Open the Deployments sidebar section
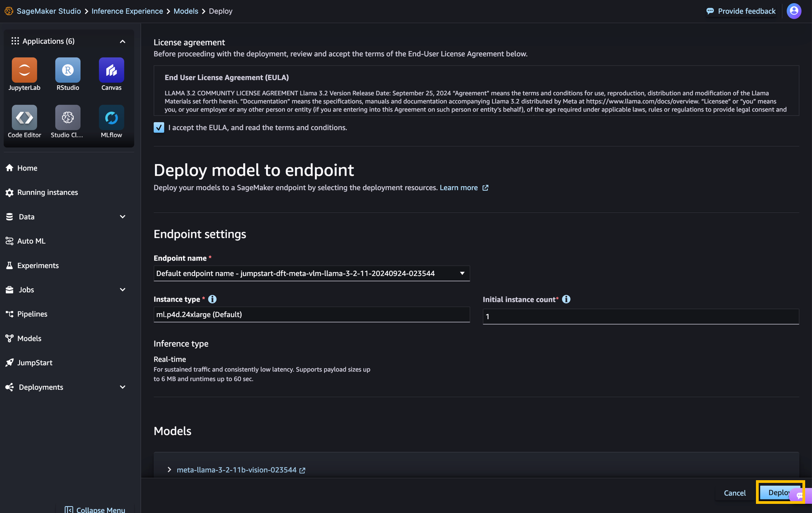Screen dimensions: 812x513 point(41,387)
